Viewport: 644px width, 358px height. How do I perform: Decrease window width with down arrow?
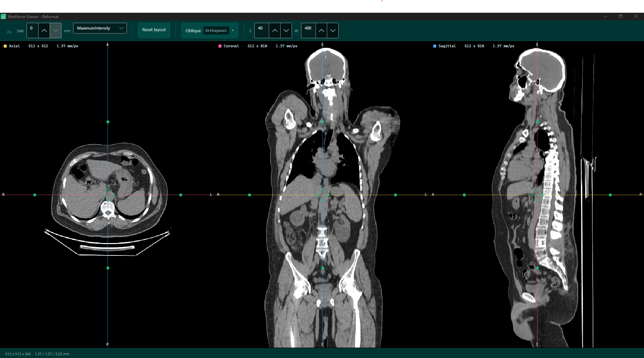click(333, 31)
